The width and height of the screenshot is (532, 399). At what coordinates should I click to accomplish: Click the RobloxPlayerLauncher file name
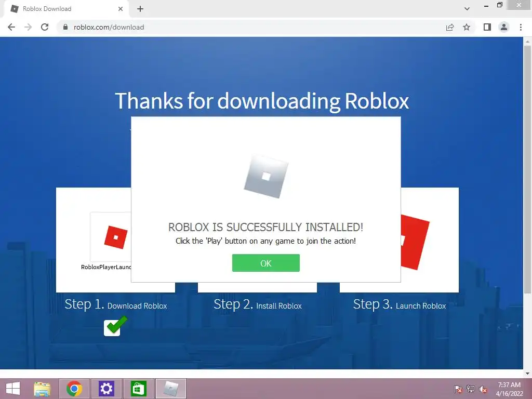(106, 267)
